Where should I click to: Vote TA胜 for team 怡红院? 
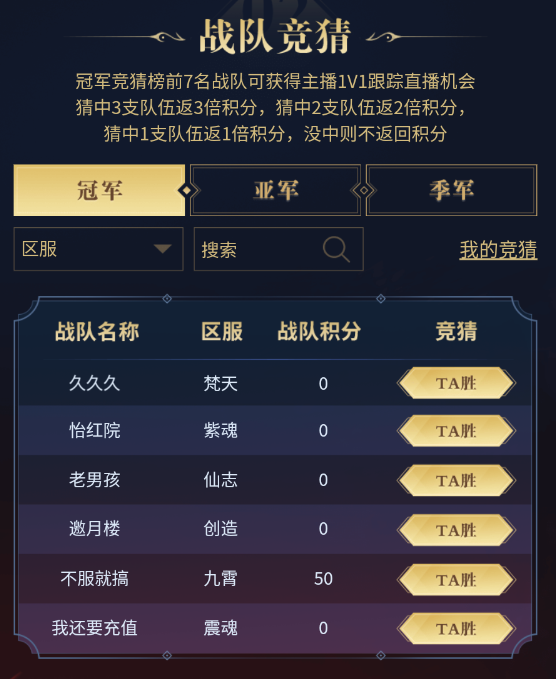click(x=456, y=431)
